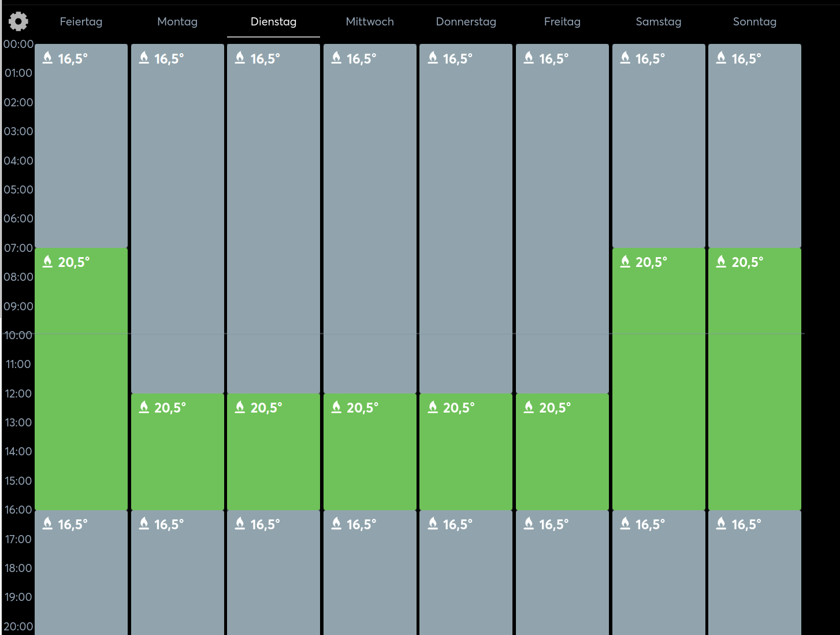
Task: Click flame icon in Montag 20,5° block
Action: pos(144,407)
